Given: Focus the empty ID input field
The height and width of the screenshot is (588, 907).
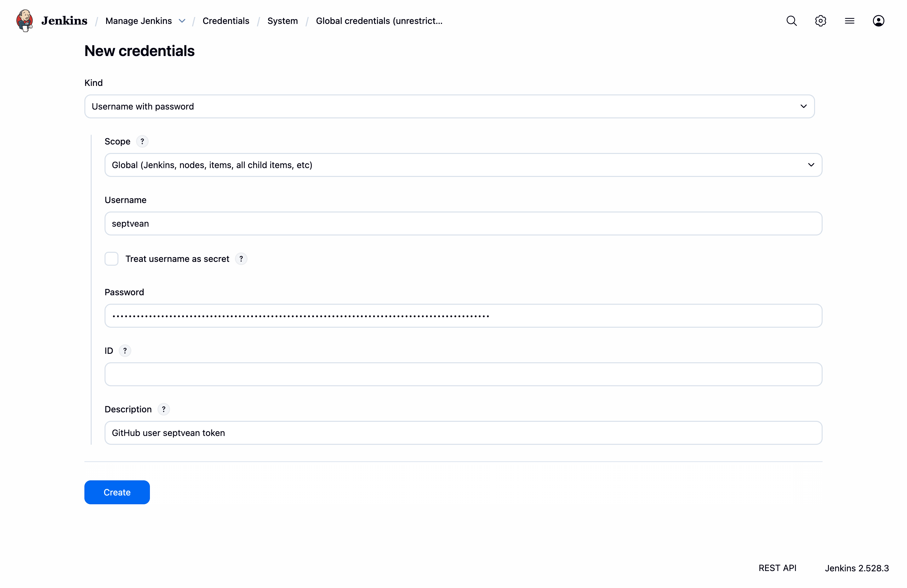Looking at the screenshot, I should pos(463,374).
